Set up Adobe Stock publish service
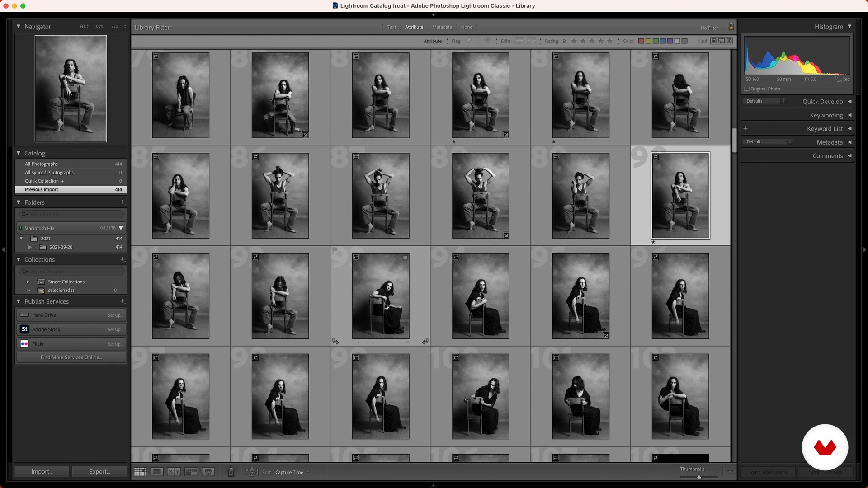 point(115,329)
